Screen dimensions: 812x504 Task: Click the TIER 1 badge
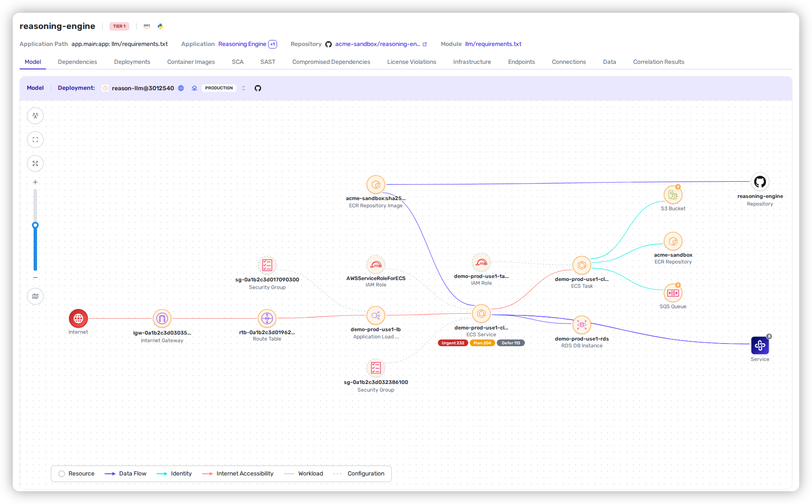tap(119, 26)
